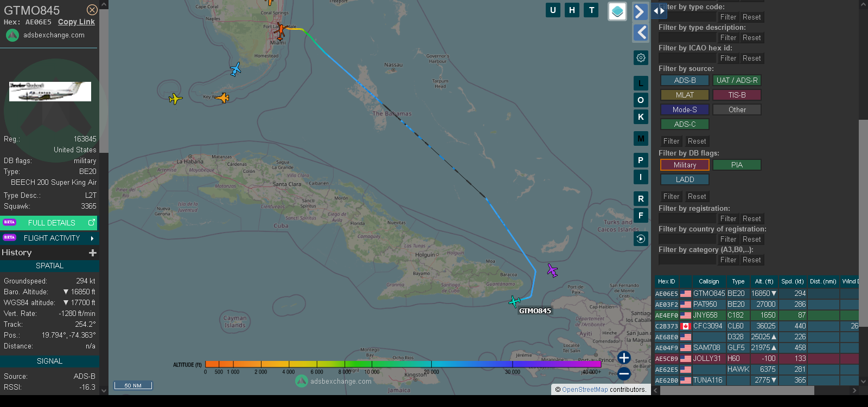Select the orange aircraft icon near Key West
This screenshot has height=407, width=868.
pos(222,98)
